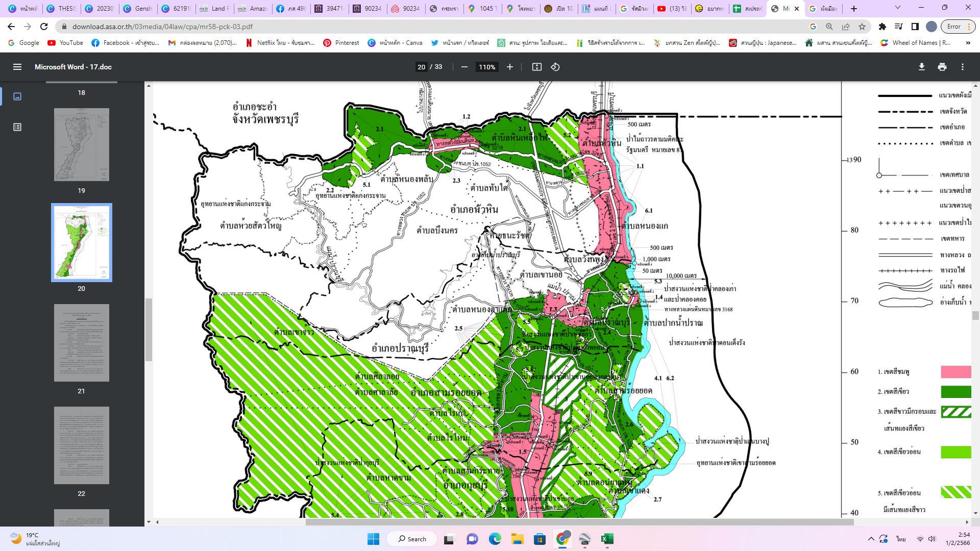Click the fit to page icon

click(x=536, y=67)
